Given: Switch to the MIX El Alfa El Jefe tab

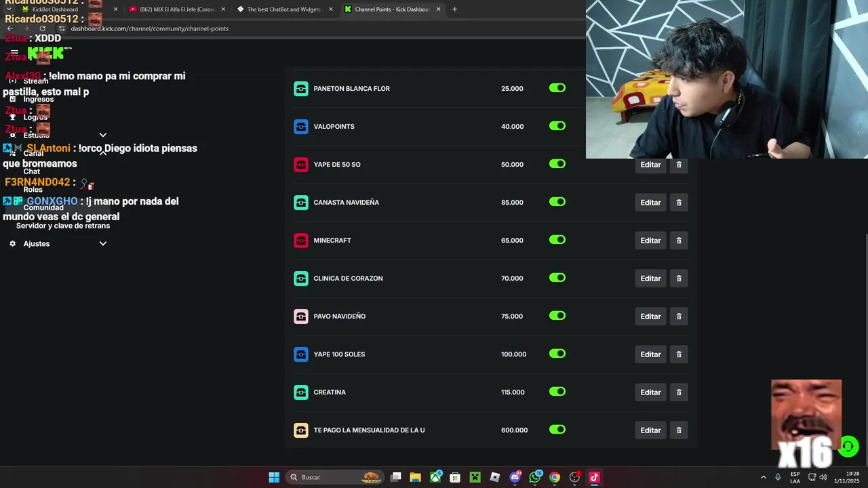Looking at the screenshot, I should coord(178,9).
